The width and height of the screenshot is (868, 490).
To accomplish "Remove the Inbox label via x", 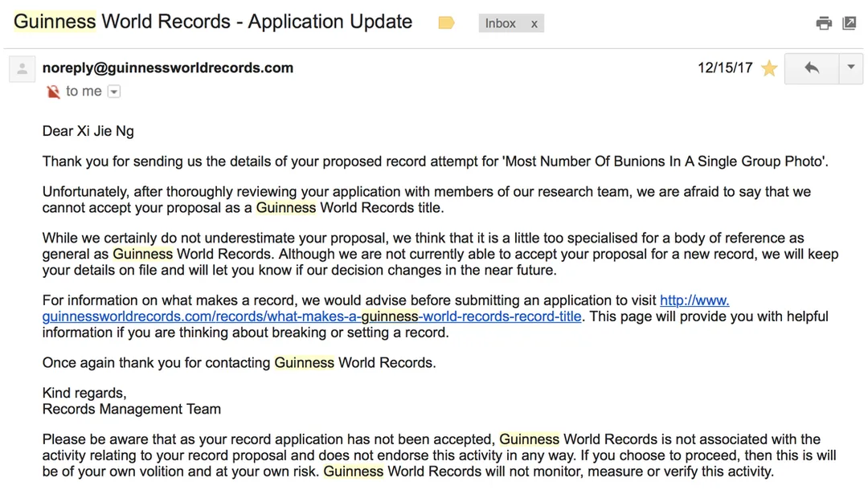I will click(x=534, y=24).
